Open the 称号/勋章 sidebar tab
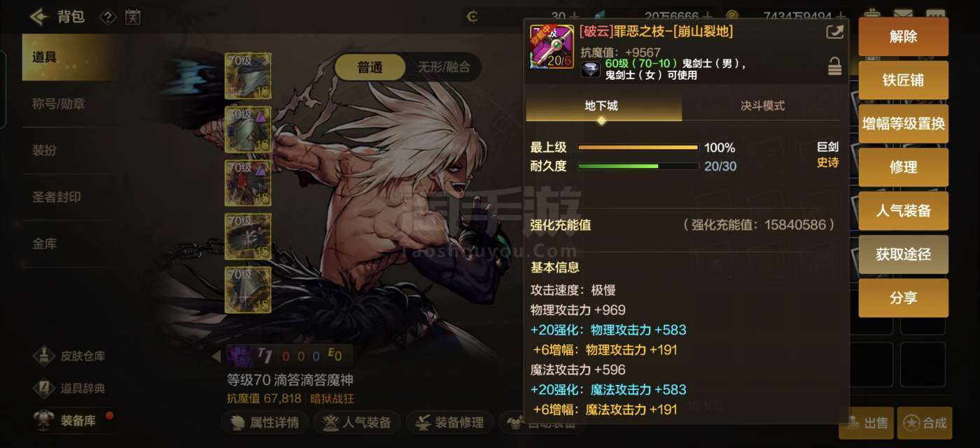This screenshot has width=980, height=448. tap(59, 104)
